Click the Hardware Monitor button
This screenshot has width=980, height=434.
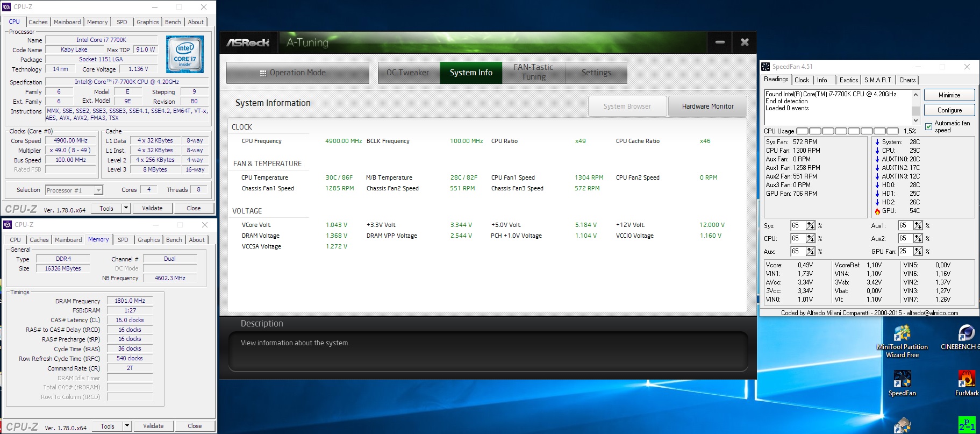[x=707, y=106]
